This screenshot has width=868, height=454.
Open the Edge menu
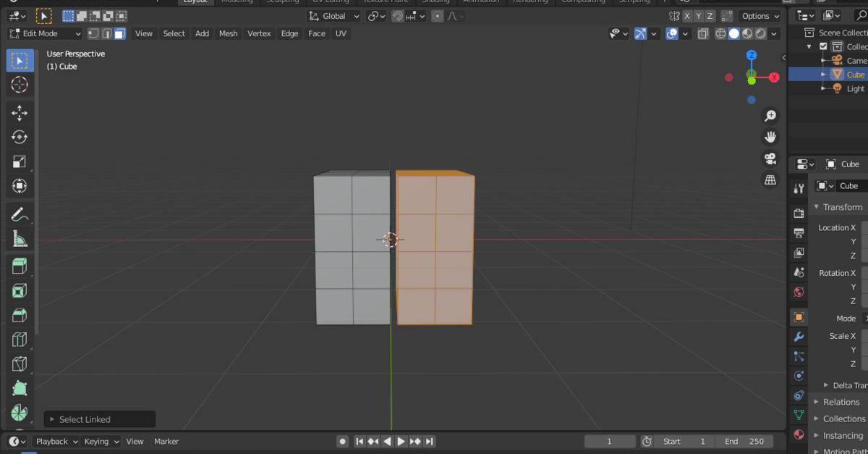[x=289, y=33]
